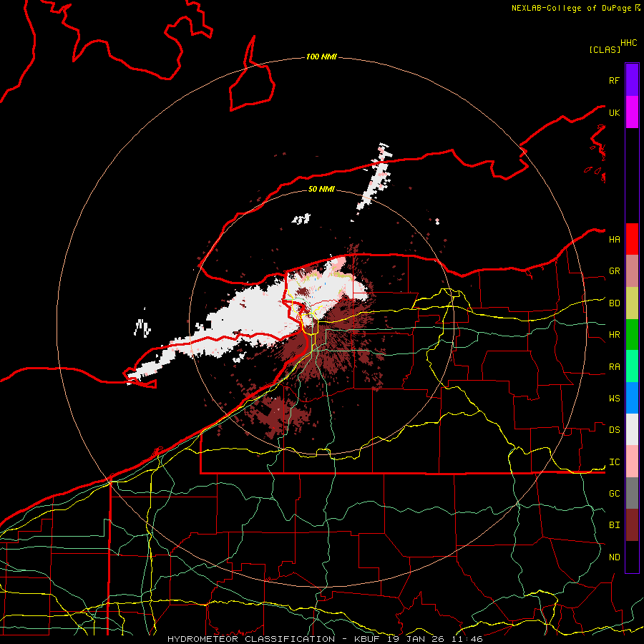Click the 'ND' legend label
This screenshot has height=644, width=644.
pos(614,557)
